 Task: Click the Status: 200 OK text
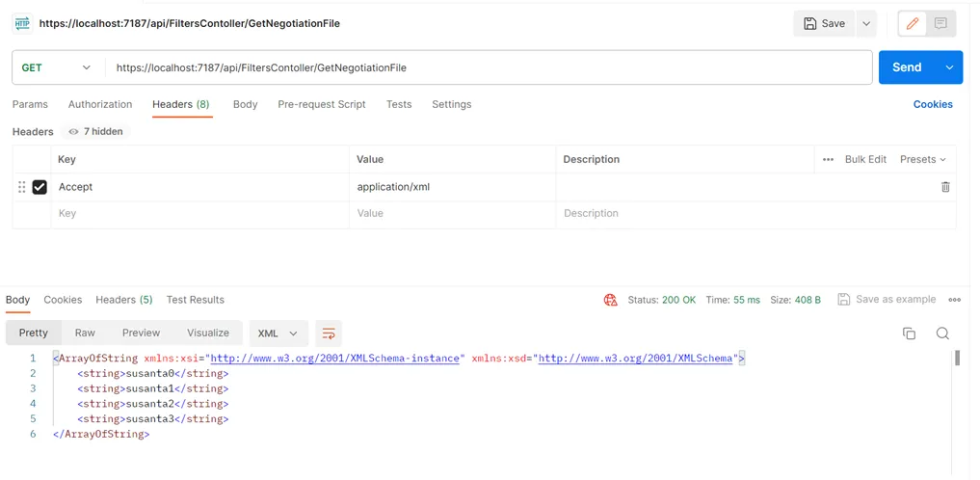tap(661, 300)
